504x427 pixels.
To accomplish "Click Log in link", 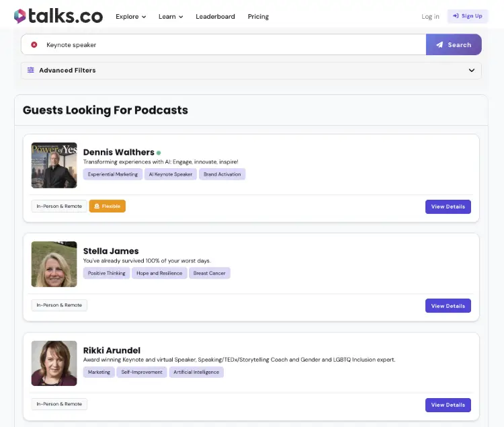I will click(430, 16).
